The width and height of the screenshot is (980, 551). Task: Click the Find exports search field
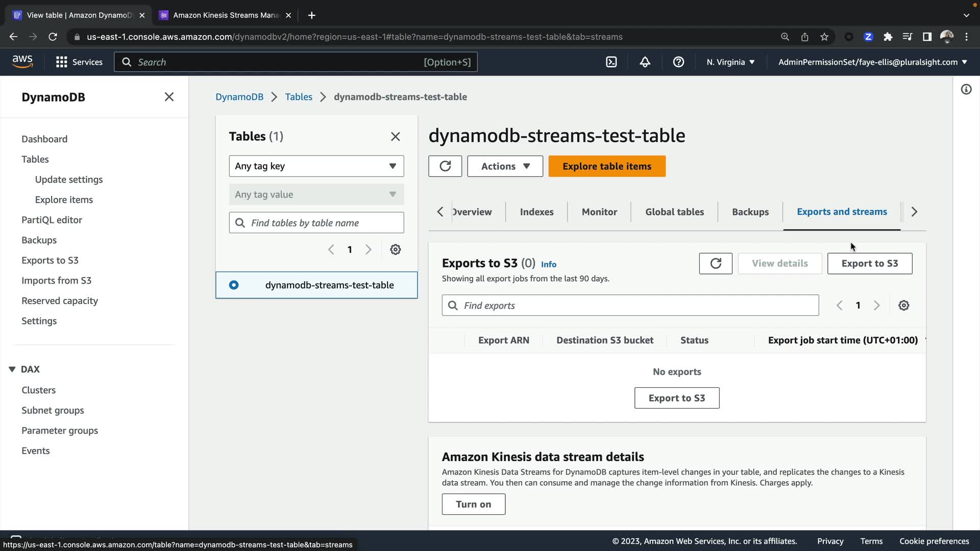630,306
